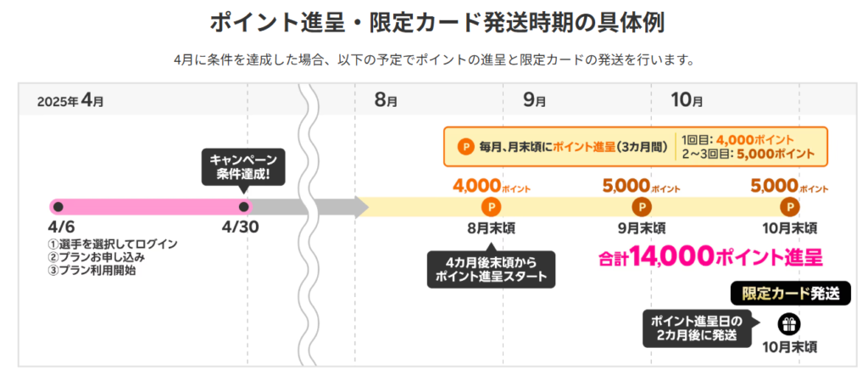Click the 4/30 end dot on pink bar
The height and width of the screenshot is (370, 868).
click(242, 207)
